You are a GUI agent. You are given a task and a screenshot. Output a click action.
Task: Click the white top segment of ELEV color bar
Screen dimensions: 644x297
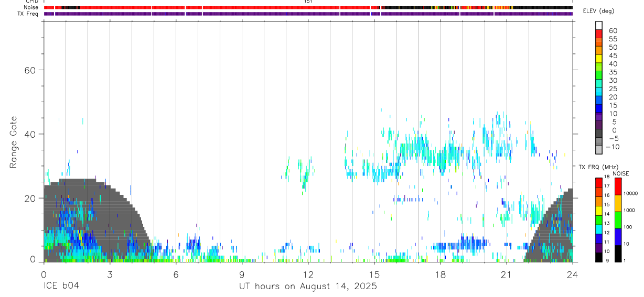click(599, 25)
